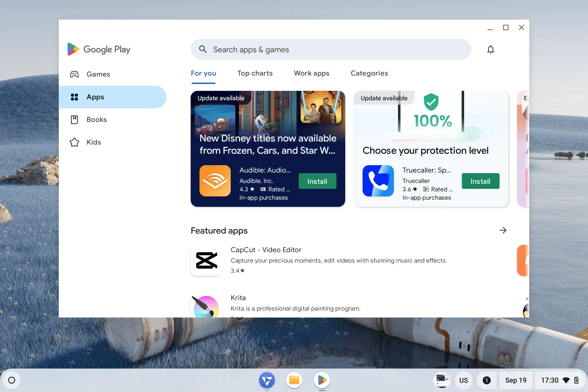Select the CapCut description text
Screen dimensions: 588x392
pos(338,261)
